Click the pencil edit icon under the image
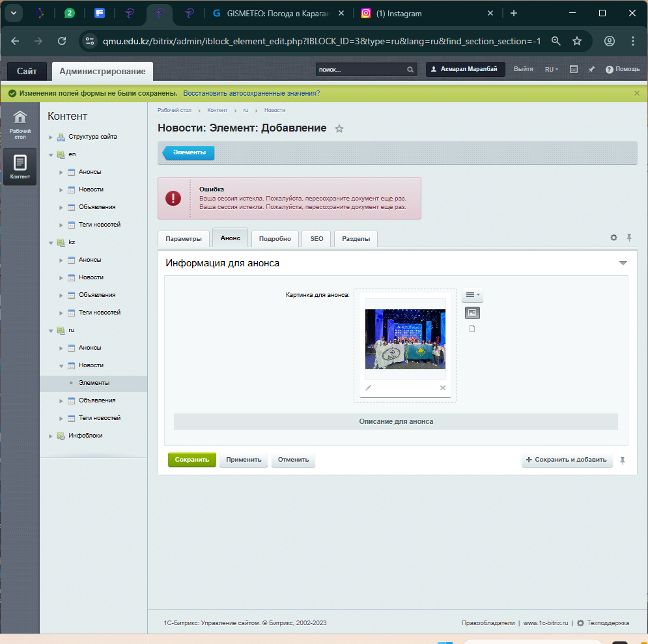The height and width of the screenshot is (644, 648). [x=369, y=387]
